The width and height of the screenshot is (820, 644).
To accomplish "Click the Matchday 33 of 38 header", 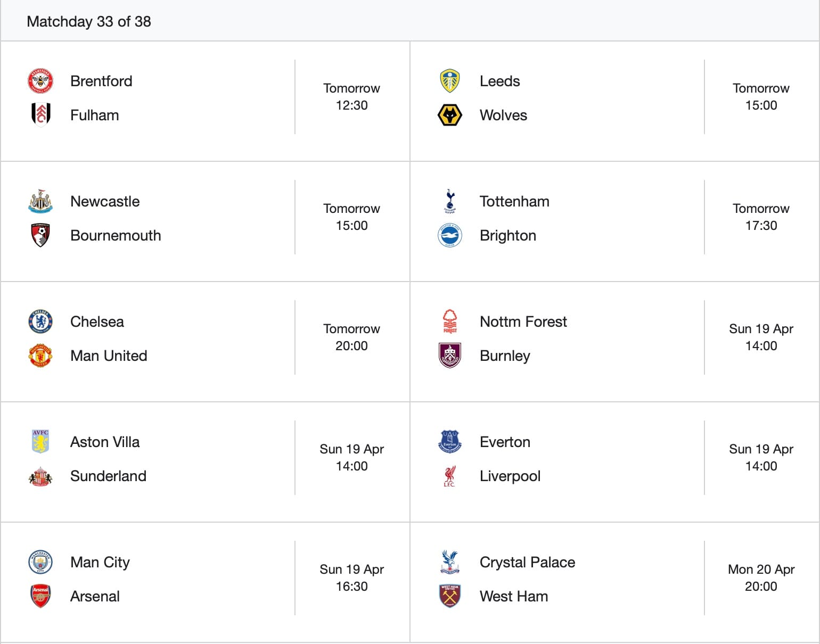I will point(89,21).
